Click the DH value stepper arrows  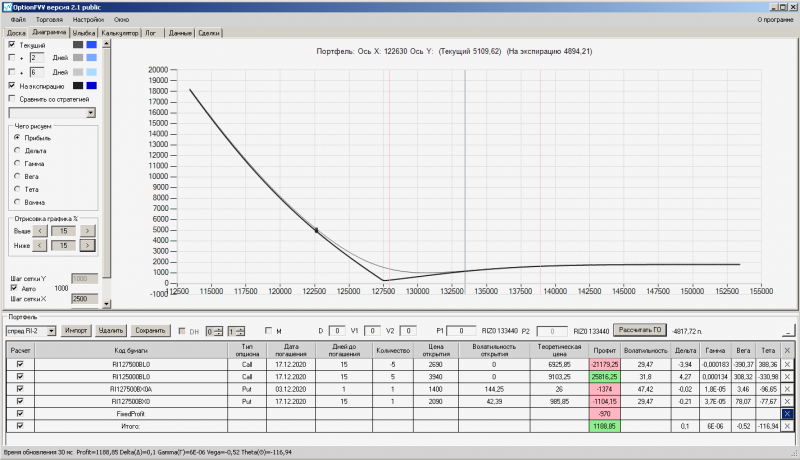tap(218, 331)
